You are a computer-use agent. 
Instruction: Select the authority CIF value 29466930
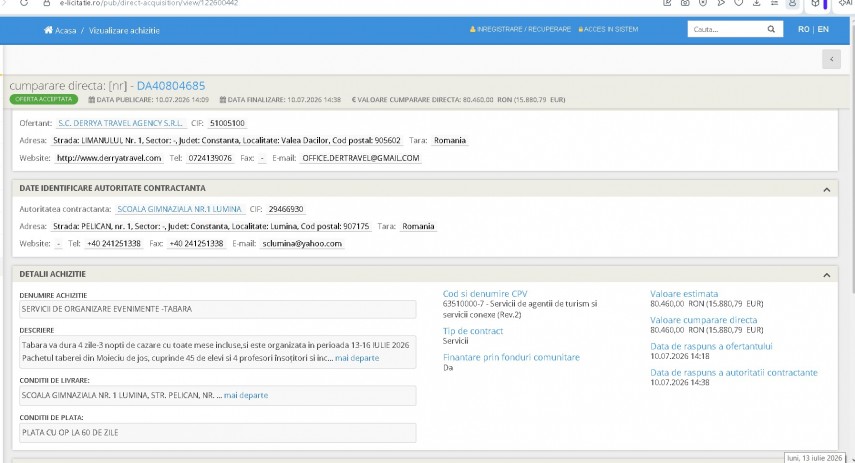tap(286, 209)
